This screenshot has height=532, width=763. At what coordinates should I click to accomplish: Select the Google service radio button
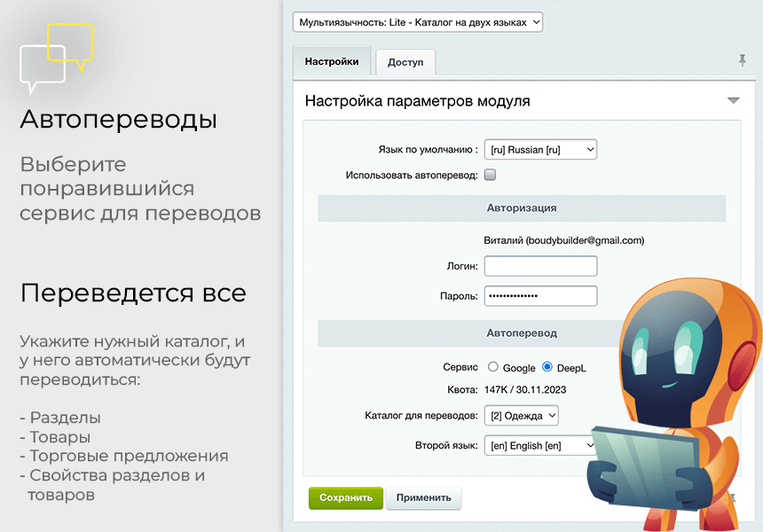tap(493, 367)
